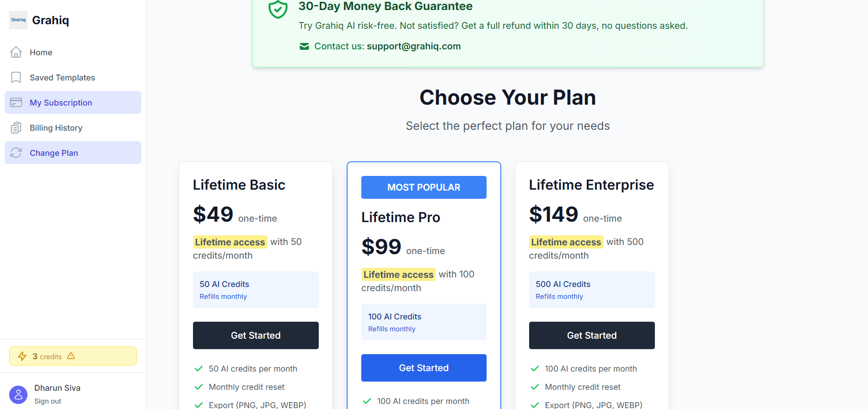Get Started with Lifetime Pro plan
The width and height of the screenshot is (868, 409).
click(423, 368)
